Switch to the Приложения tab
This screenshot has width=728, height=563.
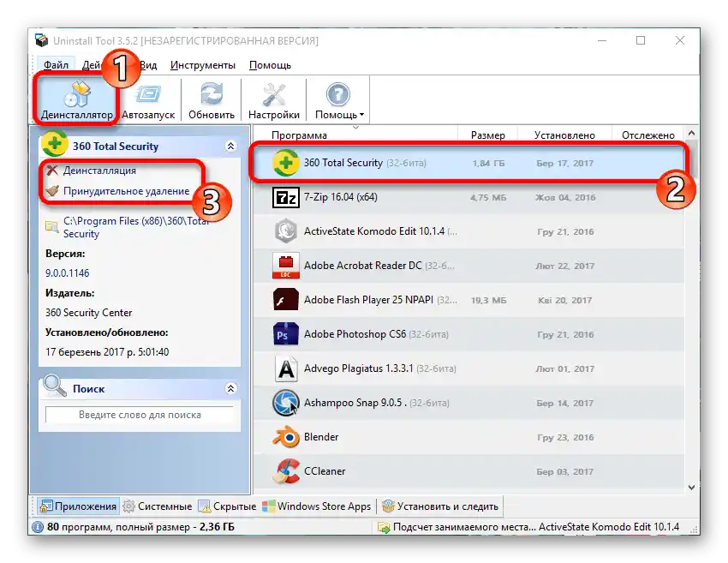(78, 506)
